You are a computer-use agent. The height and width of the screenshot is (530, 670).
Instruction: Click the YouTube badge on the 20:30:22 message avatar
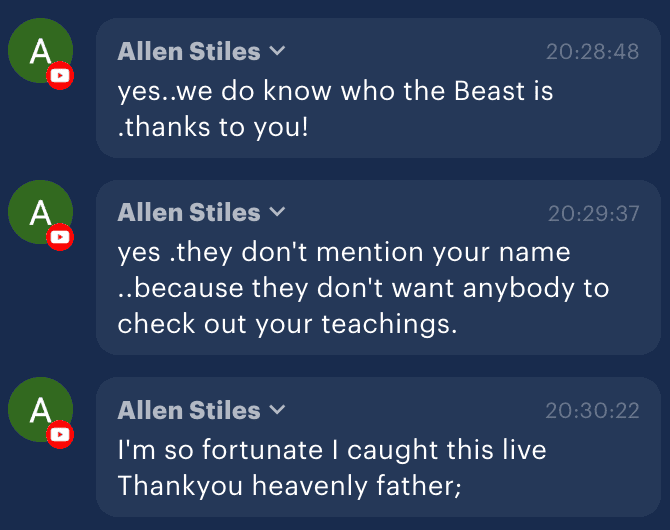(60, 434)
